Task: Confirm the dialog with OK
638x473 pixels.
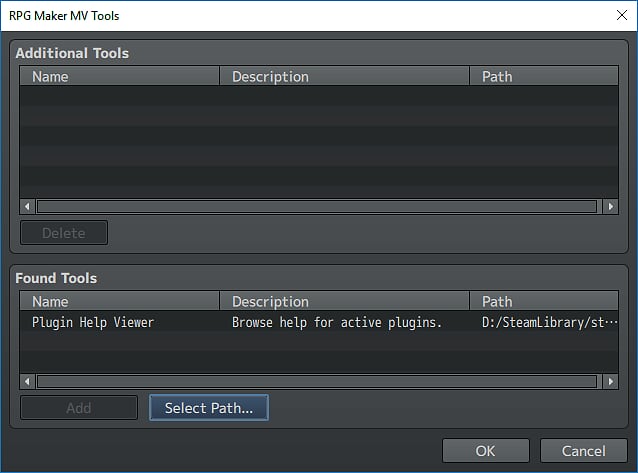Action: (x=485, y=451)
